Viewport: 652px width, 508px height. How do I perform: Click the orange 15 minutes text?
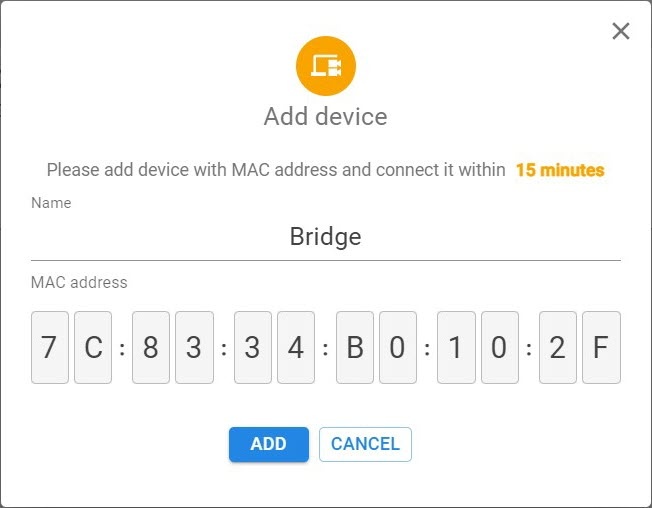click(x=560, y=170)
